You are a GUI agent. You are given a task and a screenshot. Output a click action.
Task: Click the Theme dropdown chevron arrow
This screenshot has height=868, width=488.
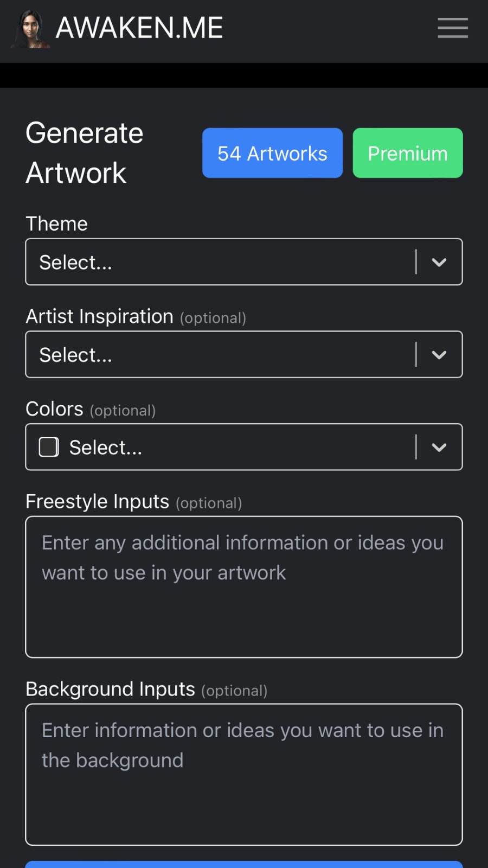pos(439,263)
